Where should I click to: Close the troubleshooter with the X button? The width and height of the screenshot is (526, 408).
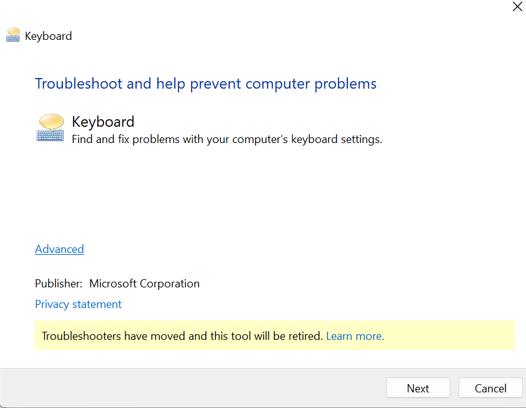point(518,6)
